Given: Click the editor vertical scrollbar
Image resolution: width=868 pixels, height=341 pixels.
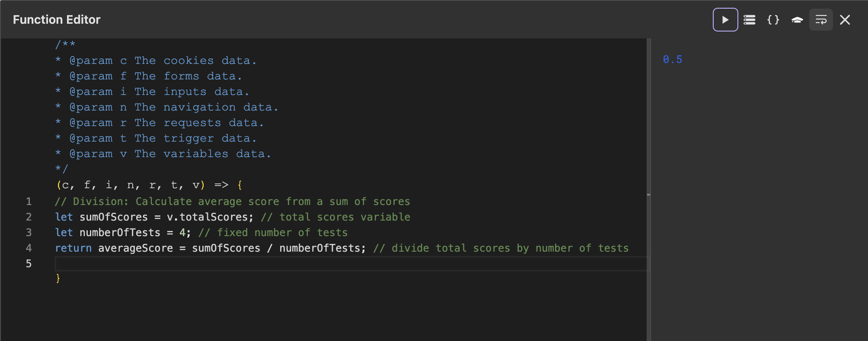Looking at the screenshot, I should coord(649,190).
